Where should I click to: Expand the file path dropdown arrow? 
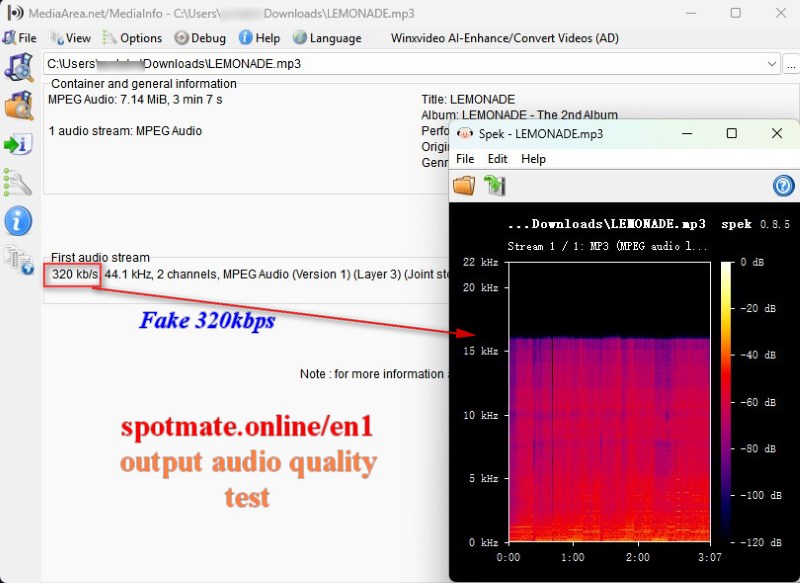771,64
